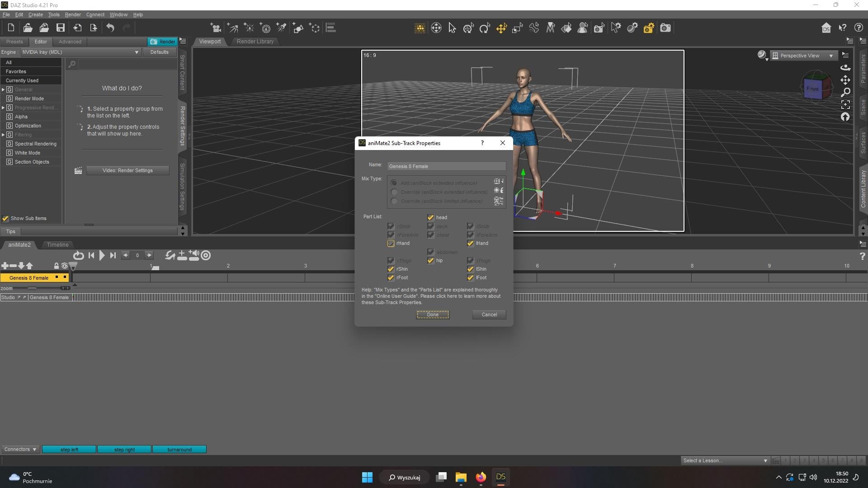The width and height of the screenshot is (868, 488).
Task: Switch to the Timeline tab
Action: click(x=57, y=245)
